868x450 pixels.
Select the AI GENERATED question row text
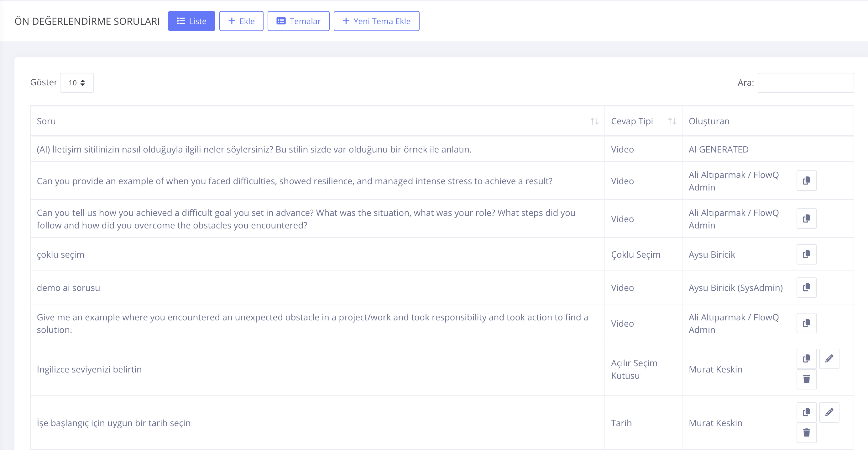(x=254, y=149)
